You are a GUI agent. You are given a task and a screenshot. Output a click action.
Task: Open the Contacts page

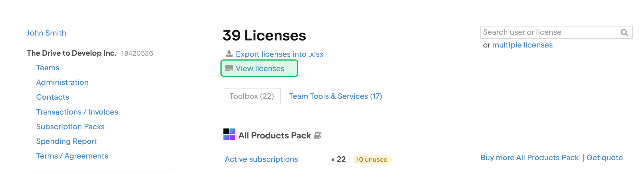53,97
